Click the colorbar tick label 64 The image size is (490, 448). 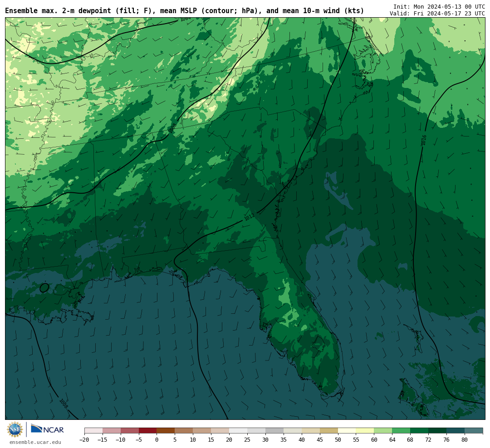392,440
